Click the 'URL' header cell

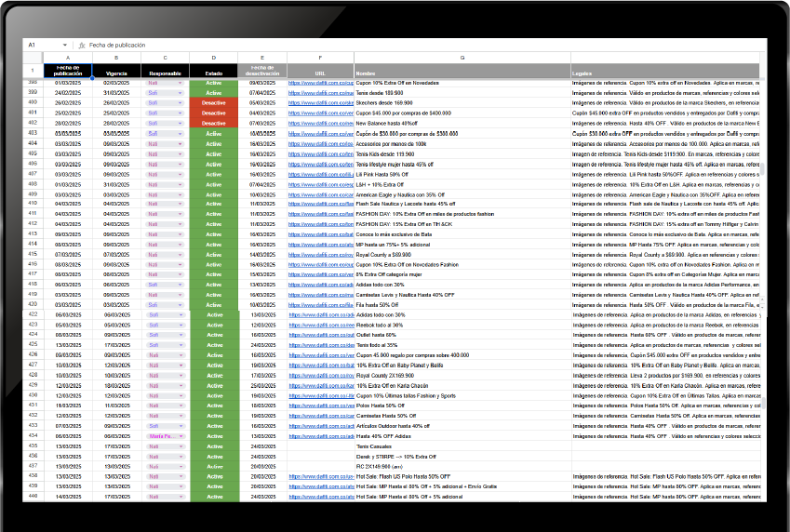[x=320, y=71]
